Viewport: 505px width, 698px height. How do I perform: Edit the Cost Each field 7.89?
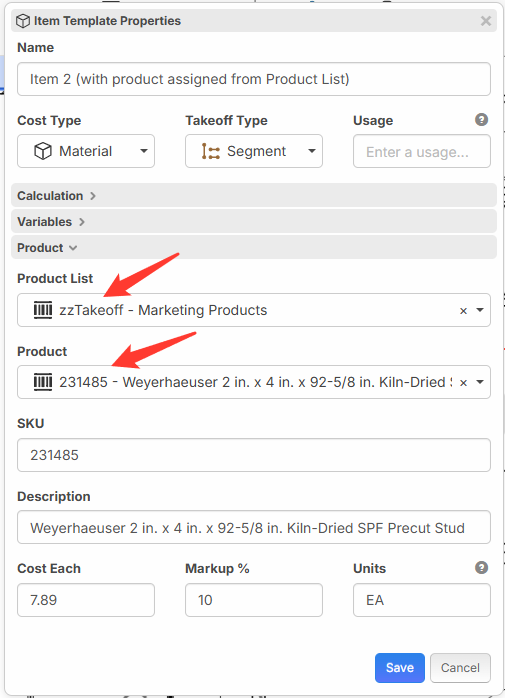tap(86, 600)
